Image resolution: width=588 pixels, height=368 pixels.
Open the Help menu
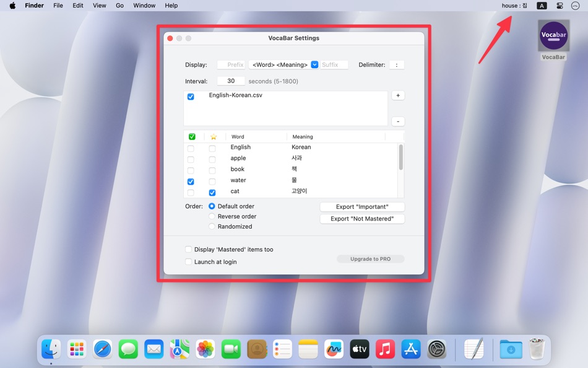(x=171, y=6)
